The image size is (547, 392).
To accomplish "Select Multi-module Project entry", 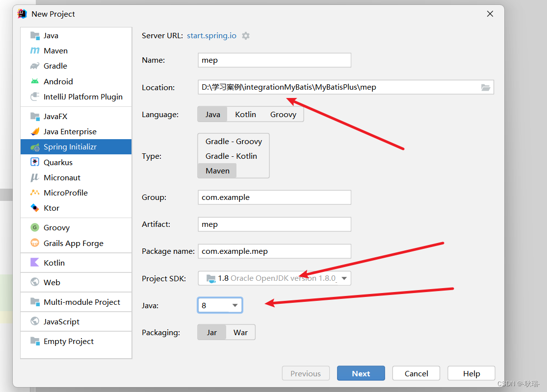I will pos(76,302).
